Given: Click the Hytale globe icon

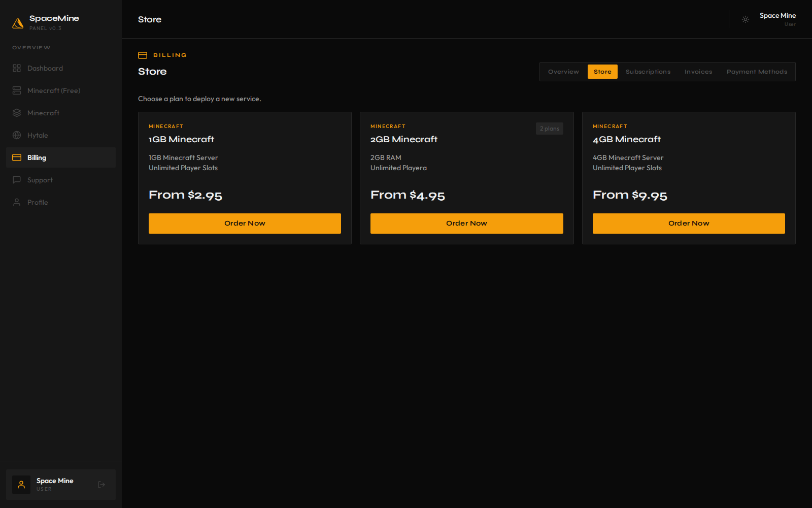Looking at the screenshot, I should (17, 135).
